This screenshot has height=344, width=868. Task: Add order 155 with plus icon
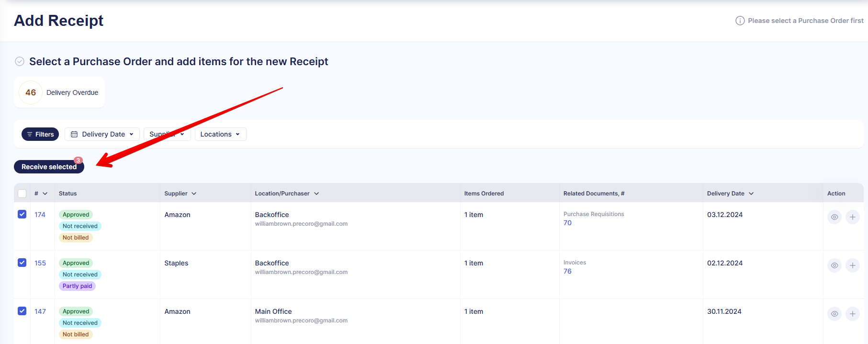point(852,265)
